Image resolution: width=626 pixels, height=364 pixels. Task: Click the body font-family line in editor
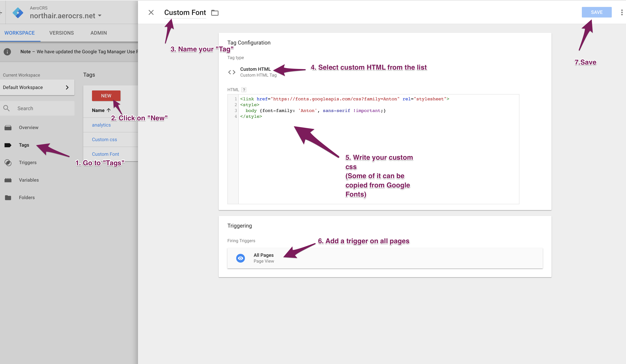[x=316, y=111]
